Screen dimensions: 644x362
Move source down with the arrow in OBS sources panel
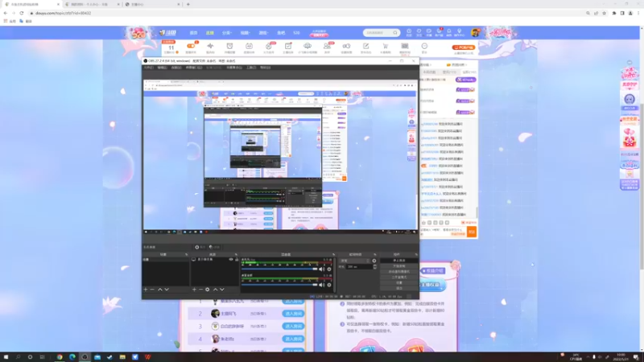click(x=222, y=290)
